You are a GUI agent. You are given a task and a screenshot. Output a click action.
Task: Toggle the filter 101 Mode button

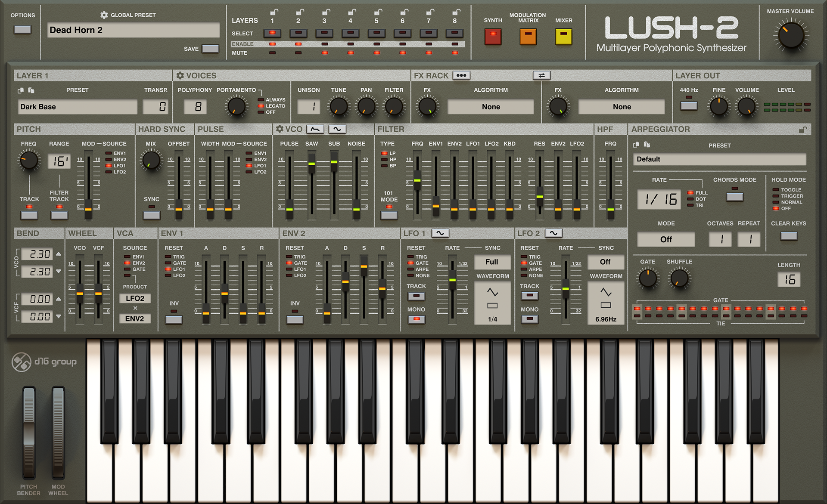coord(389,215)
